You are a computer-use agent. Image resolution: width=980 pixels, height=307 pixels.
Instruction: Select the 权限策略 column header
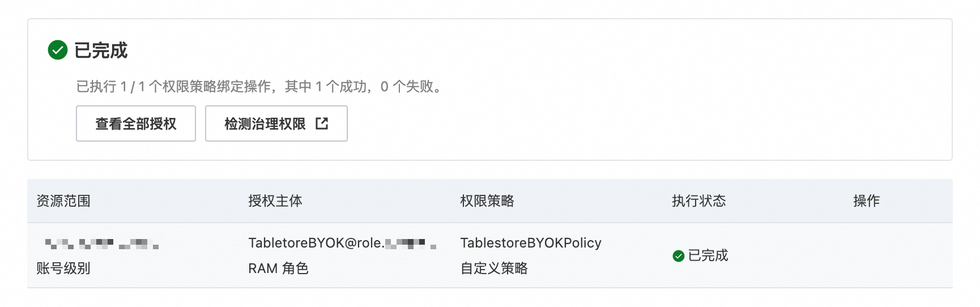tap(487, 201)
